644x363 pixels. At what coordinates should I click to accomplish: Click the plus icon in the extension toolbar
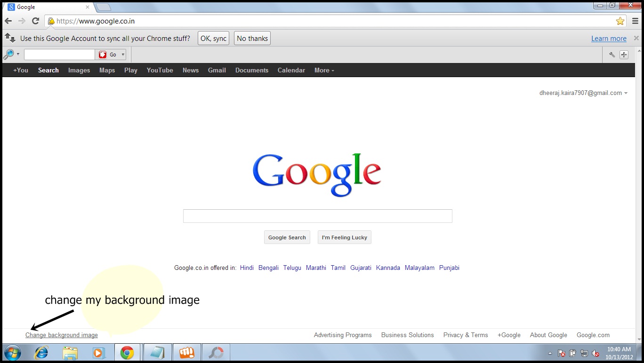624,55
